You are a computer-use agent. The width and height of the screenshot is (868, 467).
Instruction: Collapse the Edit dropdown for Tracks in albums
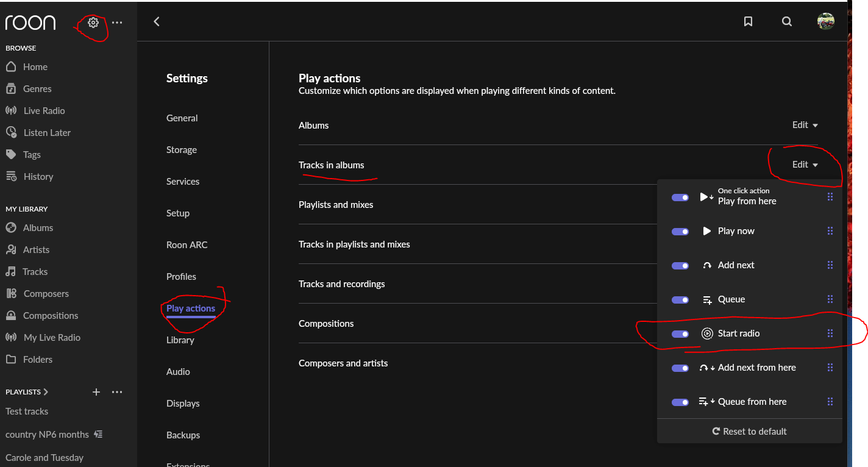(805, 165)
